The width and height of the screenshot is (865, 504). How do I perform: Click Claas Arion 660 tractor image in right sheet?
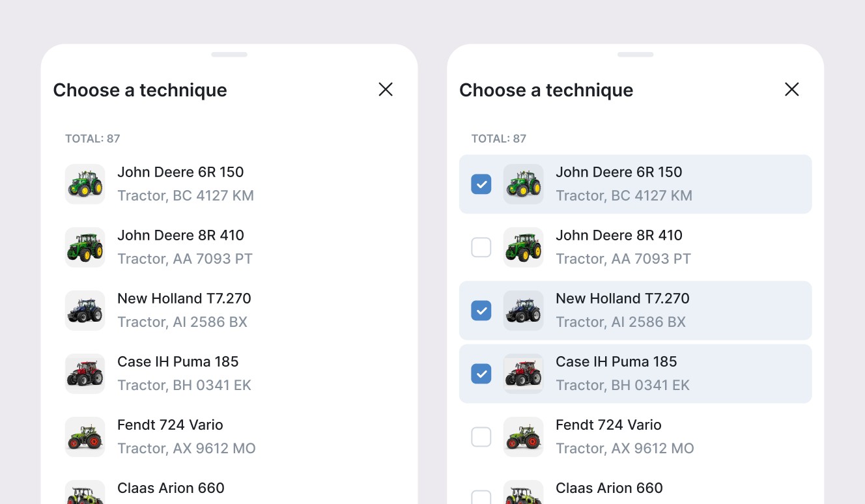524,492
